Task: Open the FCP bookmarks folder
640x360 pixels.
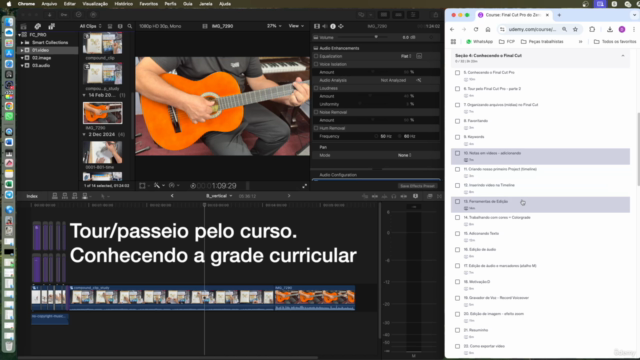Action: coord(507,42)
